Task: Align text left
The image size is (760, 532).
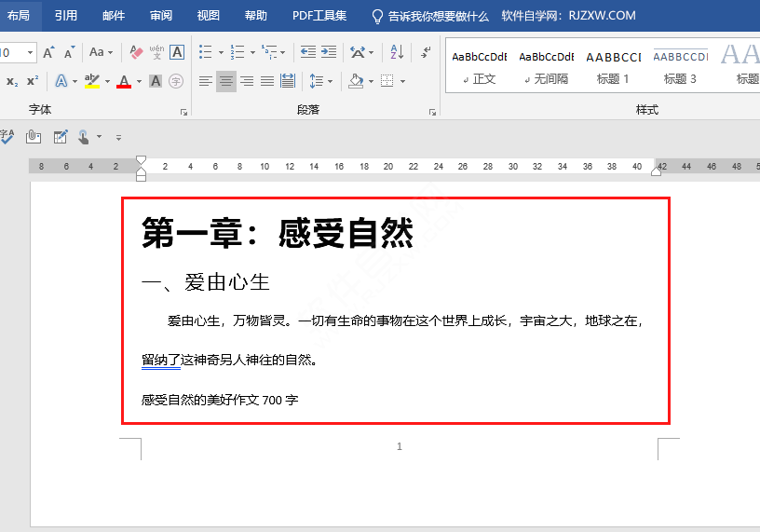Action: tap(206, 81)
